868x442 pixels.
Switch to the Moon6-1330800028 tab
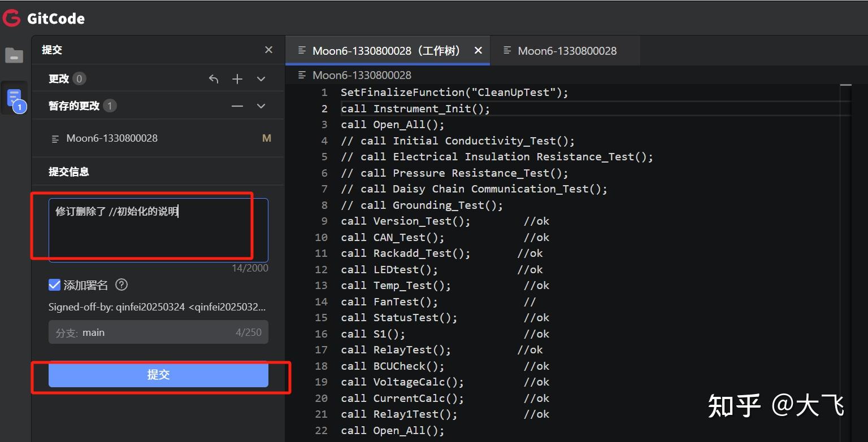click(x=566, y=50)
